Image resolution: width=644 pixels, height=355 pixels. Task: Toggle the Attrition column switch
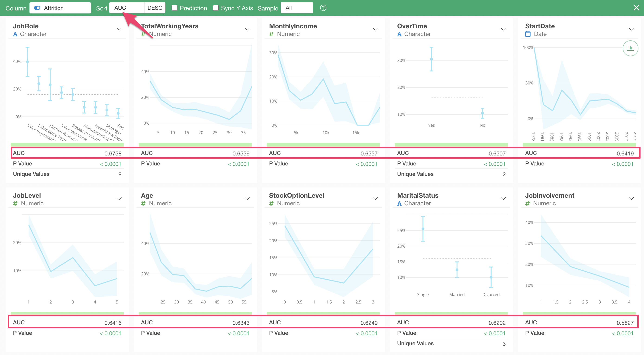[37, 8]
